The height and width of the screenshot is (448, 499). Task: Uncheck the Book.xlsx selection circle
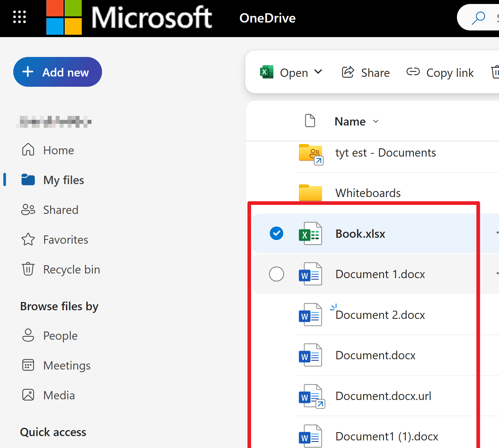[276, 233]
